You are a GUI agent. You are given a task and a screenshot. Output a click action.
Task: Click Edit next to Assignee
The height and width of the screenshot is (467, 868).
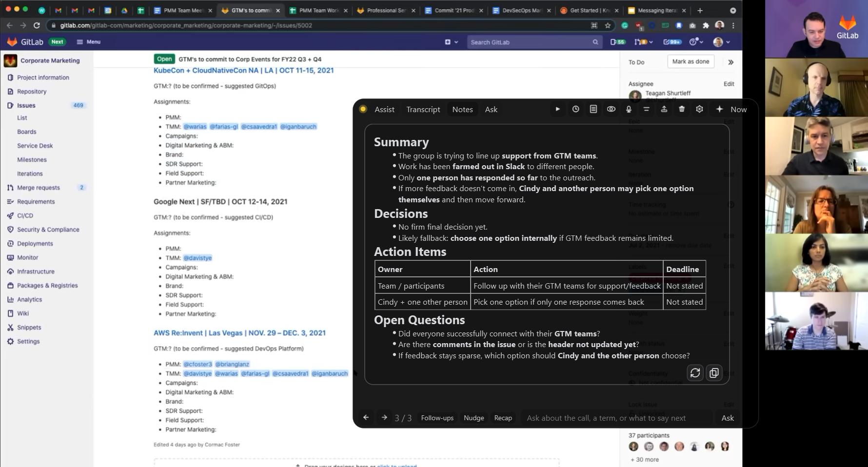(729, 84)
